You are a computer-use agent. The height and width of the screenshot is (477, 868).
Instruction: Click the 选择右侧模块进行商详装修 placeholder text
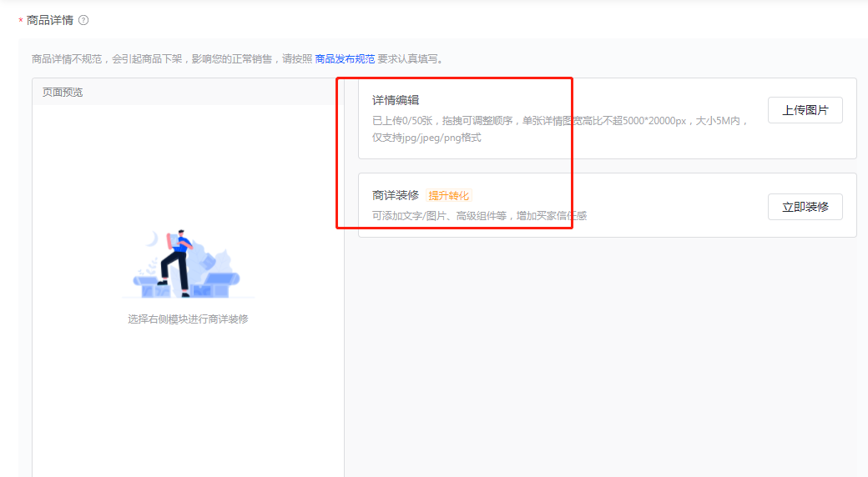coord(188,319)
